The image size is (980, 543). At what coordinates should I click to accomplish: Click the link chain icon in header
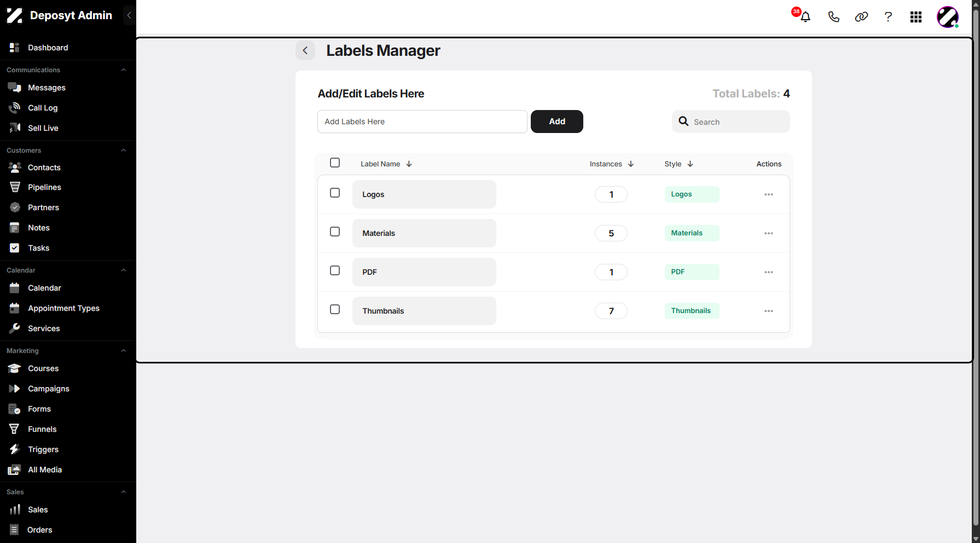(x=861, y=17)
